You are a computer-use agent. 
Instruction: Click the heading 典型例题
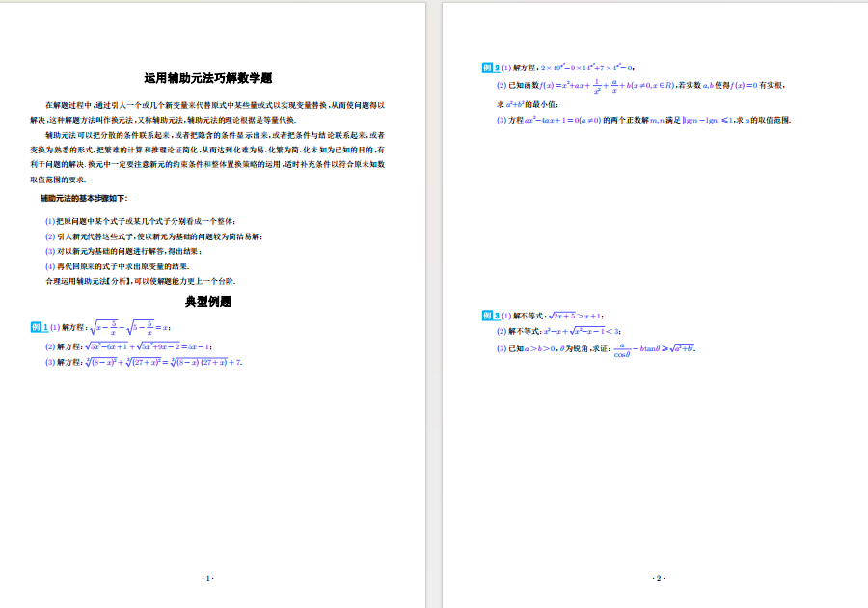coord(207,302)
